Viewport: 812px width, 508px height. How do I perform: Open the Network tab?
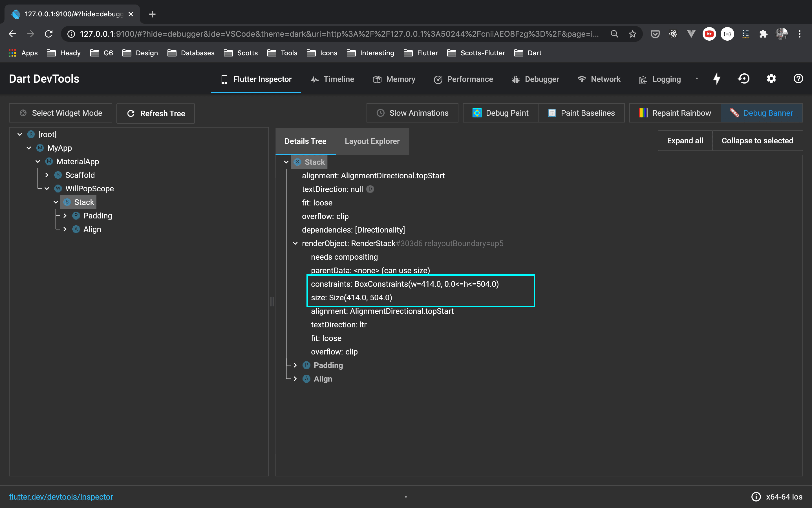click(x=599, y=79)
